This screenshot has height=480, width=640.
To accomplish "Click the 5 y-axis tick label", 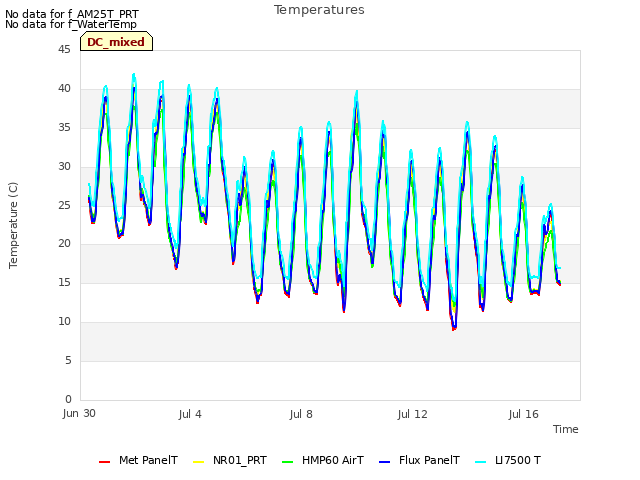I will tap(68, 360).
